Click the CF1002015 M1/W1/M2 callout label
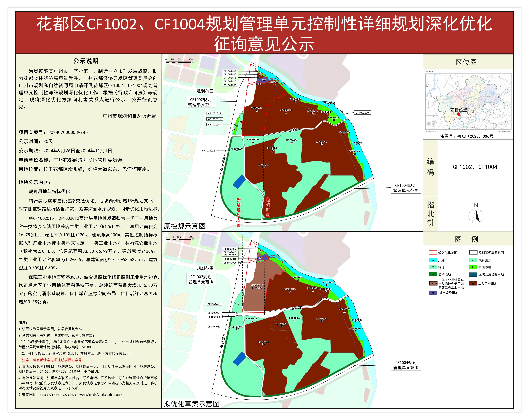This screenshot has width=529, height=420. click(x=230, y=254)
